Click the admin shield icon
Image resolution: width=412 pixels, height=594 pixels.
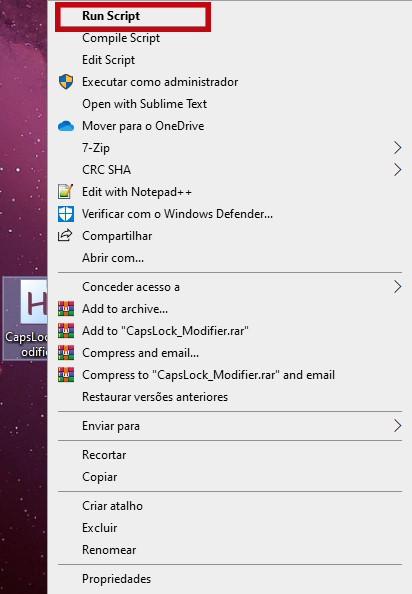66,82
